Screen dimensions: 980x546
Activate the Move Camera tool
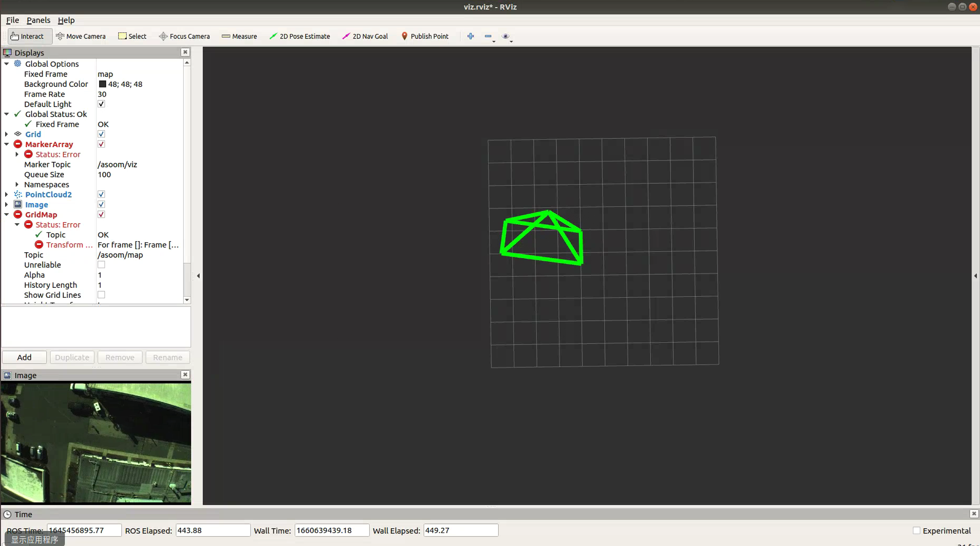[81, 36]
